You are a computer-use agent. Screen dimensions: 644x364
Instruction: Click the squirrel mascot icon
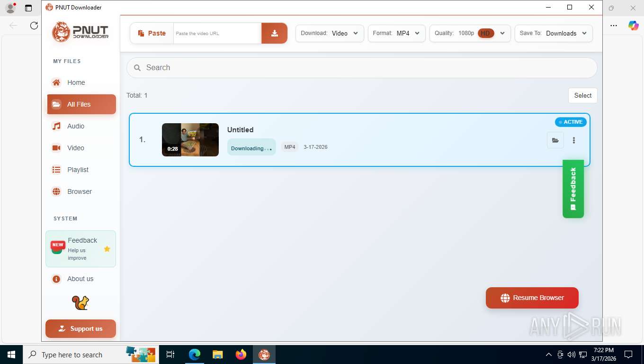click(80, 303)
